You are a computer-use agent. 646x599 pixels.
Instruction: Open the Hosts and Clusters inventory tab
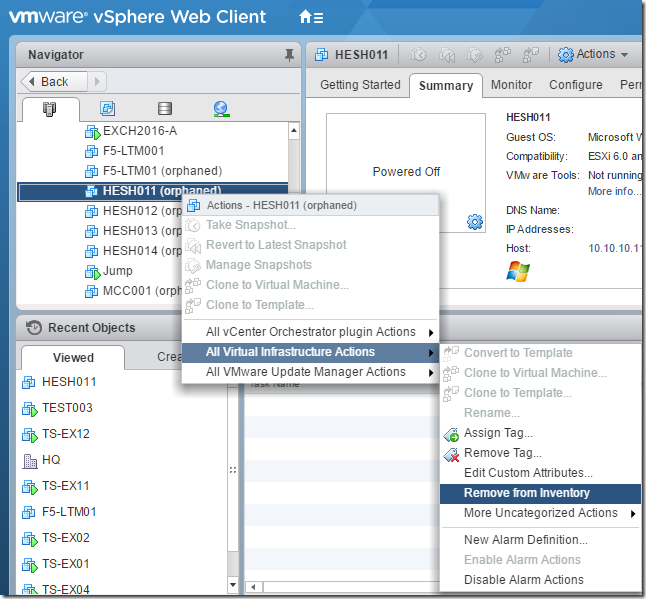point(49,109)
